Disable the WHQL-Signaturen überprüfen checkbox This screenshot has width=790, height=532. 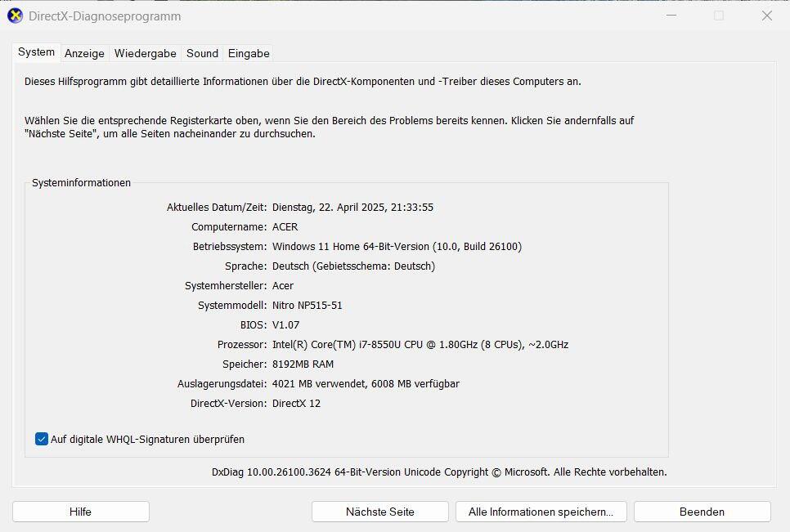(42, 439)
